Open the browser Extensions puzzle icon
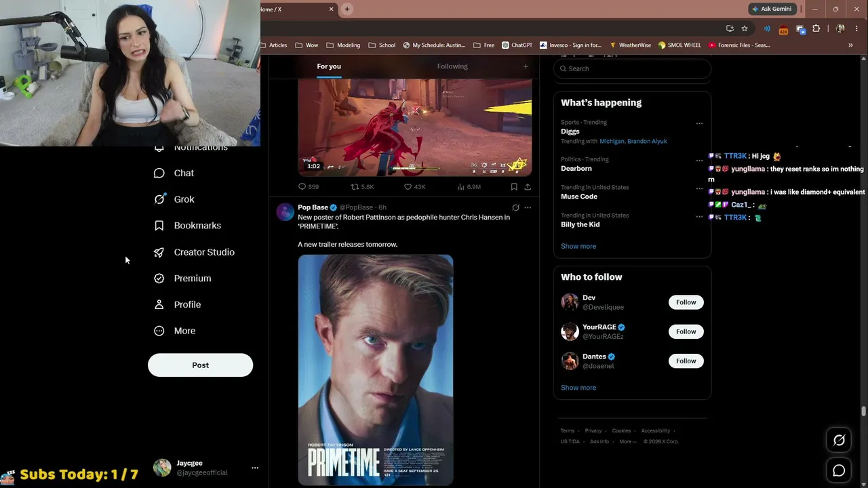The width and height of the screenshot is (868, 488). (x=816, y=28)
